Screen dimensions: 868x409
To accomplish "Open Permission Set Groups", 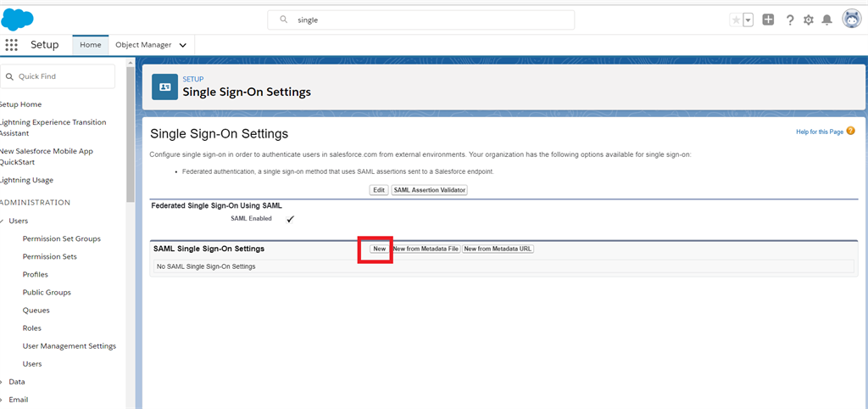I will click(x=61, y=238).
